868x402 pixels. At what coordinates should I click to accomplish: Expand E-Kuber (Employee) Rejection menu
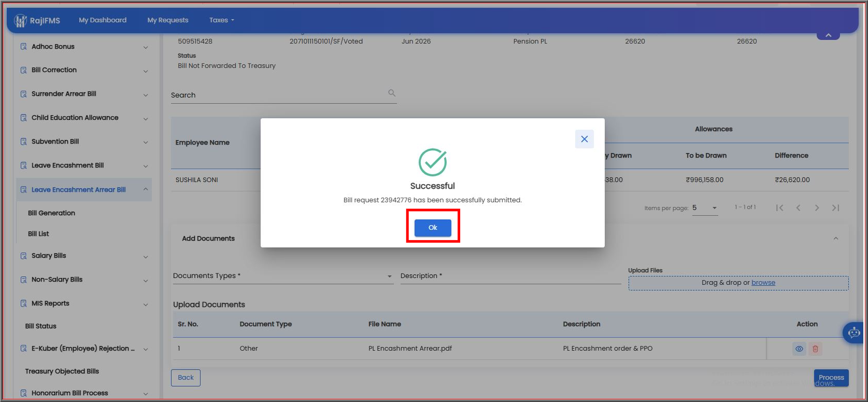click(x=146, y=349)
